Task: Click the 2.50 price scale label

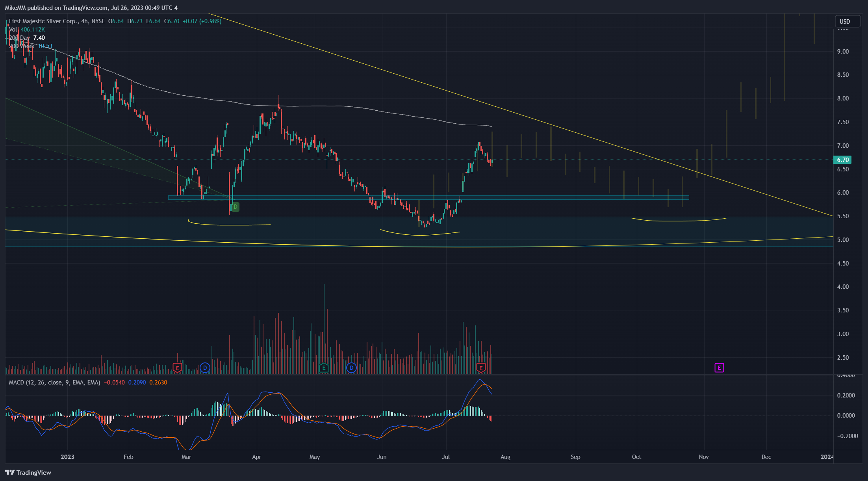Action: (843, 358)
